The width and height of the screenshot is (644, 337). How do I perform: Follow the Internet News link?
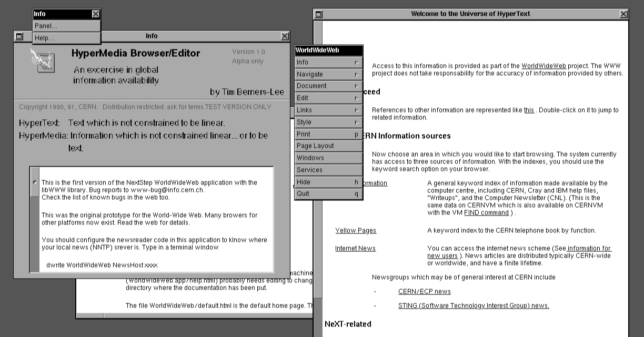tap(355, 248)
